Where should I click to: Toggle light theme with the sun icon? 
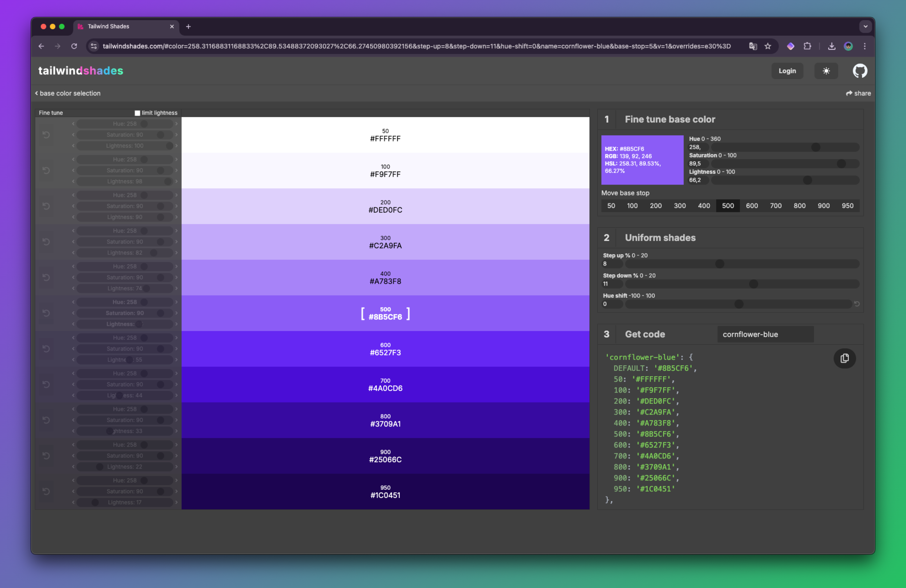click(x=826, y=71)
